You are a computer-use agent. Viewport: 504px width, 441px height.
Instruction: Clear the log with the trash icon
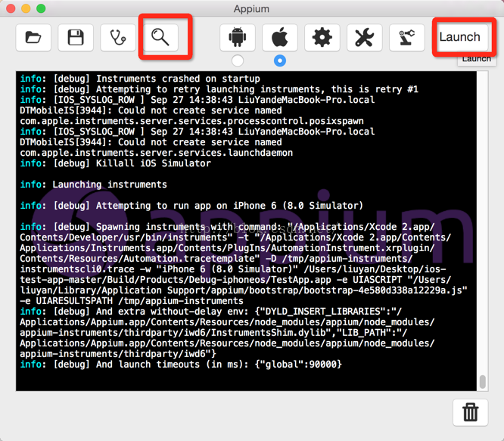pyautogui.click(x=470, y=412)
